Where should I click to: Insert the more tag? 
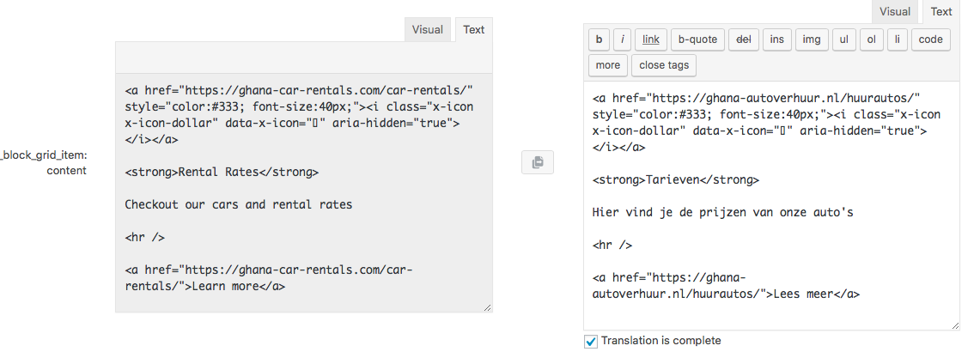607,65
